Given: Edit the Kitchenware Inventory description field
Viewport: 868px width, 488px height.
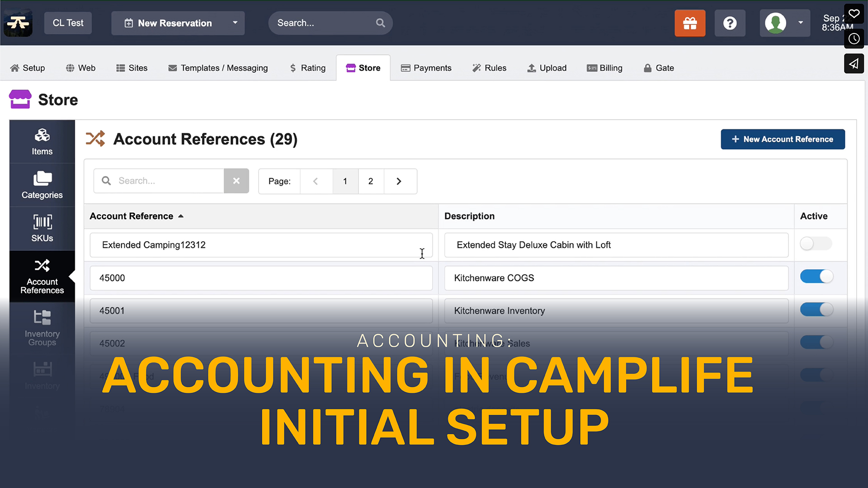Looking at the screenshot, I should coord(616,311).
